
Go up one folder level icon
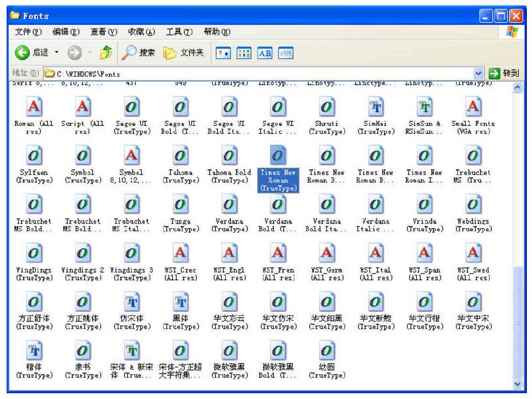pyautogui.click(x=106, y=53)
